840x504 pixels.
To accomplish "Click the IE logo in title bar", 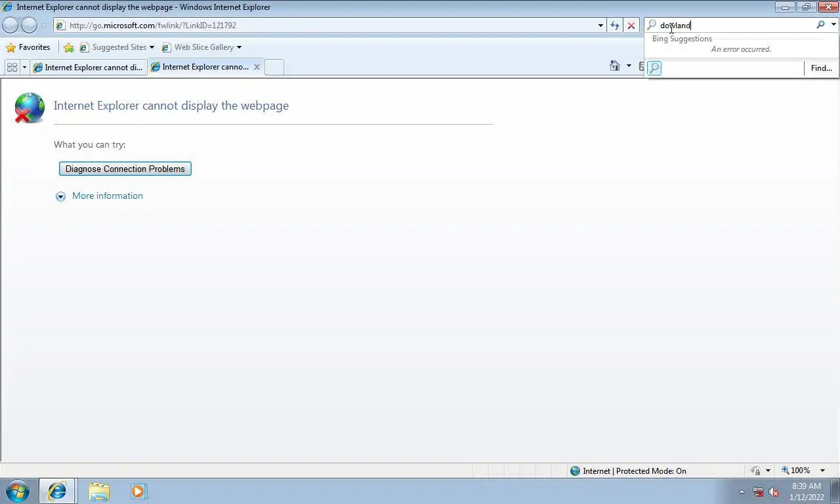I will 7,7.
